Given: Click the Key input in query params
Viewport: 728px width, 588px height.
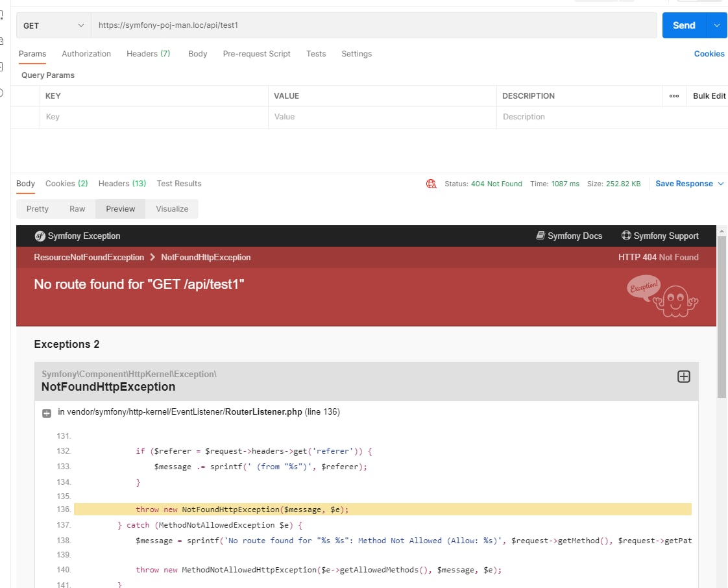Looking at the screenshot, I should (154, 117).
